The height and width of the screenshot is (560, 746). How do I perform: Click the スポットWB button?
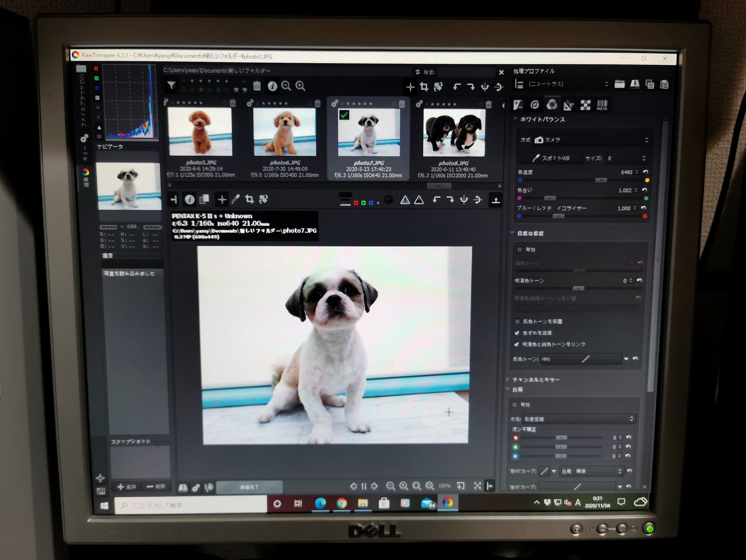tap(551, 158)
